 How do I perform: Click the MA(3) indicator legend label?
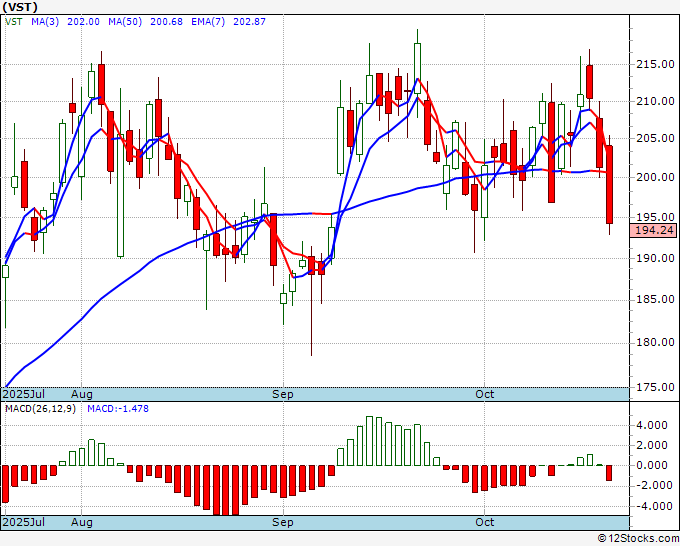[x=45, y=22]
